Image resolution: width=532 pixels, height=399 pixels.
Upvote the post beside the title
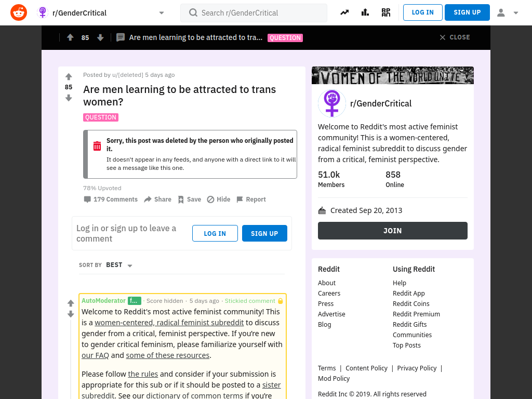tap(69, 77)
